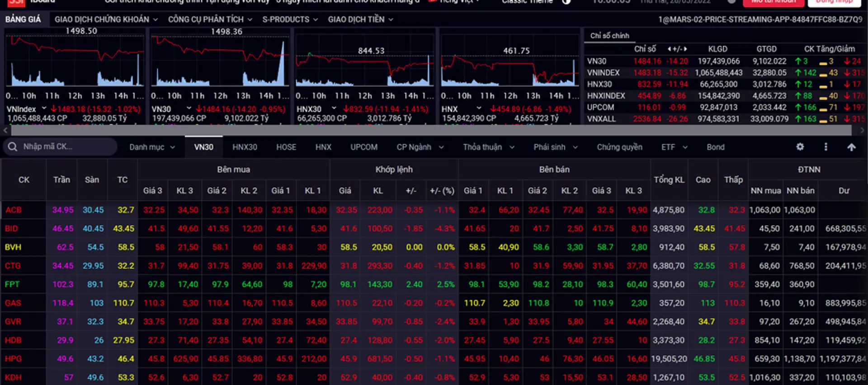The image size is (868, 385).
Task: Click the left arrow of the chart scrollbar
Action: [x=5, y=131]
